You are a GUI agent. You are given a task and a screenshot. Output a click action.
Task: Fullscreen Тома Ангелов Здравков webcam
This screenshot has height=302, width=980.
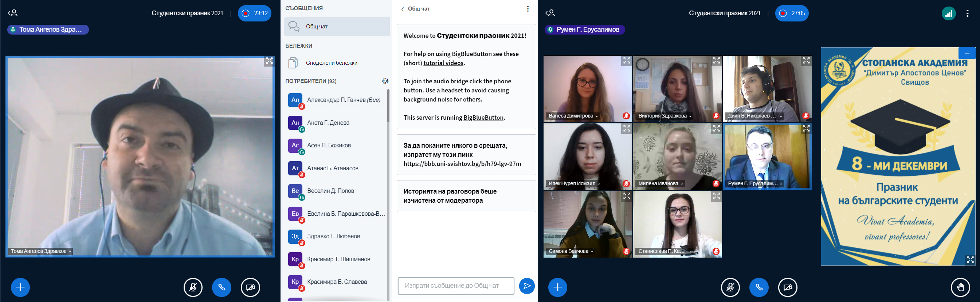(x=269, y=61)
